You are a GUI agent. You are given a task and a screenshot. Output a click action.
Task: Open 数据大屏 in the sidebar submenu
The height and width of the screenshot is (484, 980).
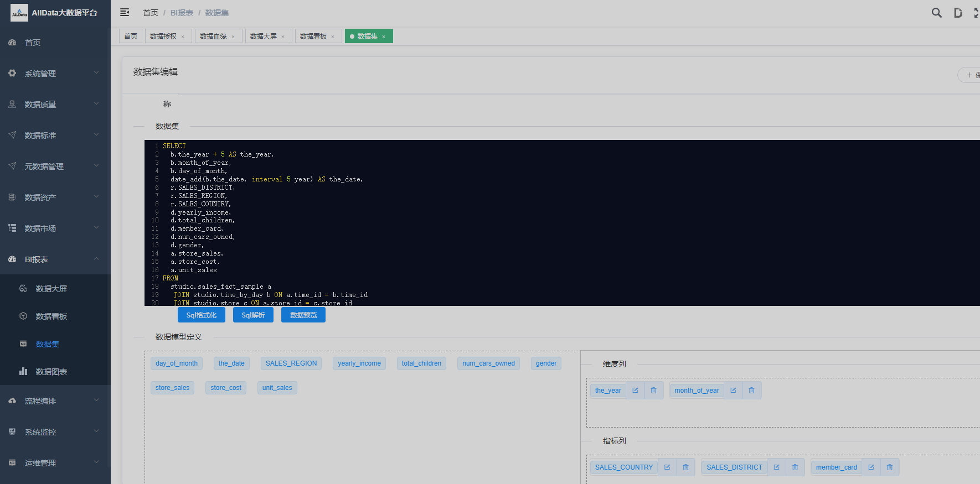pos(51,289)
